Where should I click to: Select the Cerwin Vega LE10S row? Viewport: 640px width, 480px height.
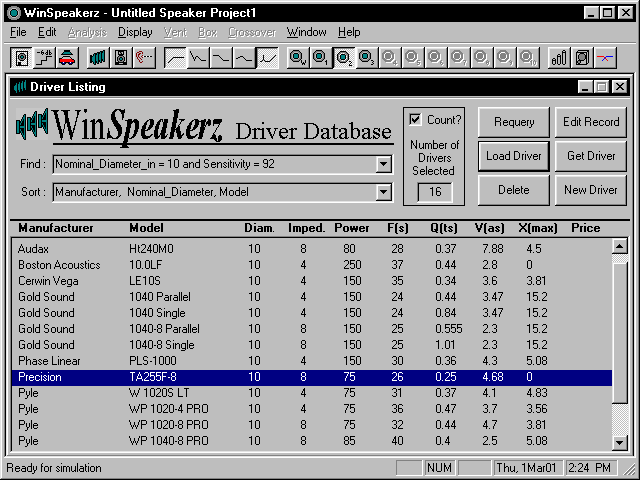click(312, 281)
